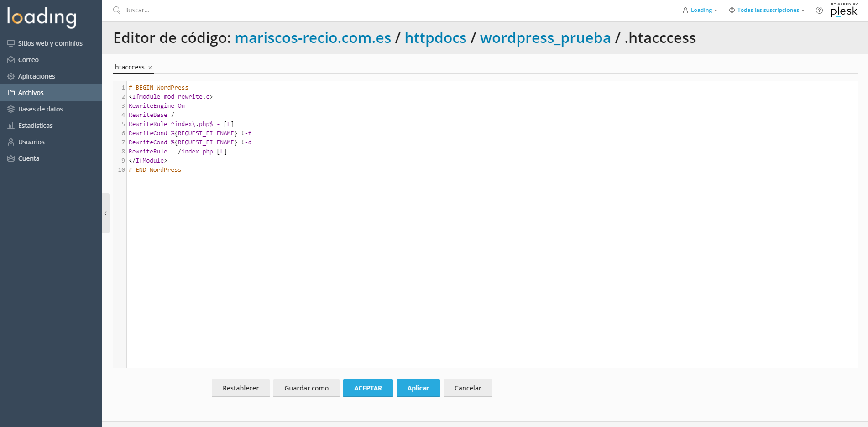Click the Plesk logo
The height and width of the screenshot is (427, 868).
pos(844,10)
